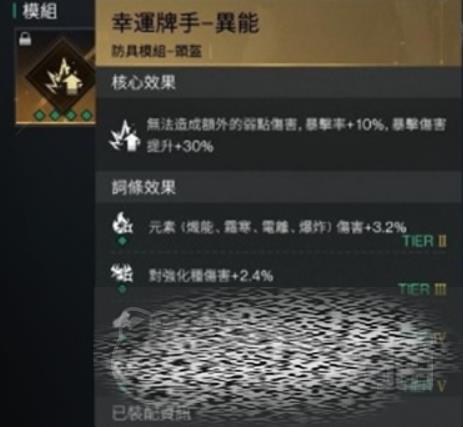
Task: Click the core effect crit damage icon
Action: point(124,136)
